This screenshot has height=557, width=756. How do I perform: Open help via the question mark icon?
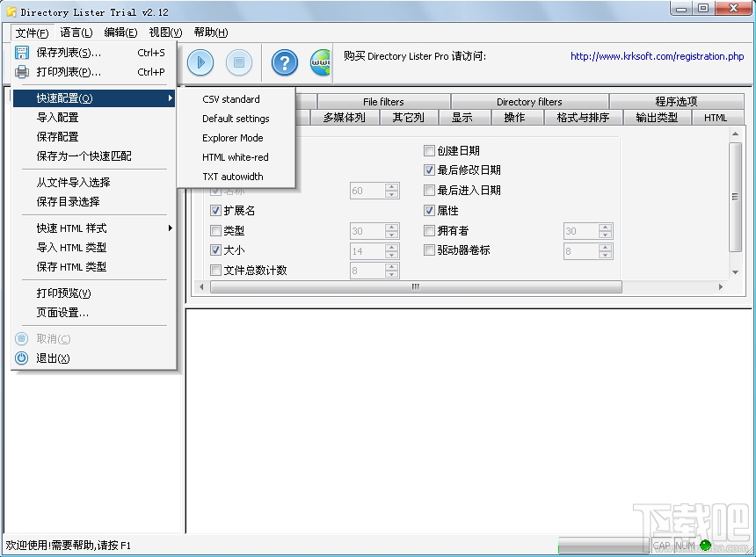[x=283, y=62]
